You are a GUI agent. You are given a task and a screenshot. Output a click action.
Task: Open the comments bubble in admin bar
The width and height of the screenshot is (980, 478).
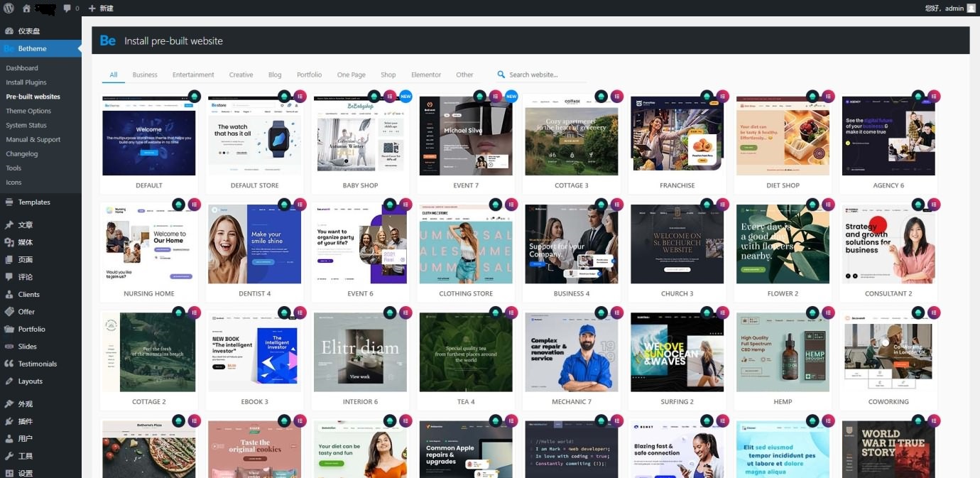(x=67, y=8)
